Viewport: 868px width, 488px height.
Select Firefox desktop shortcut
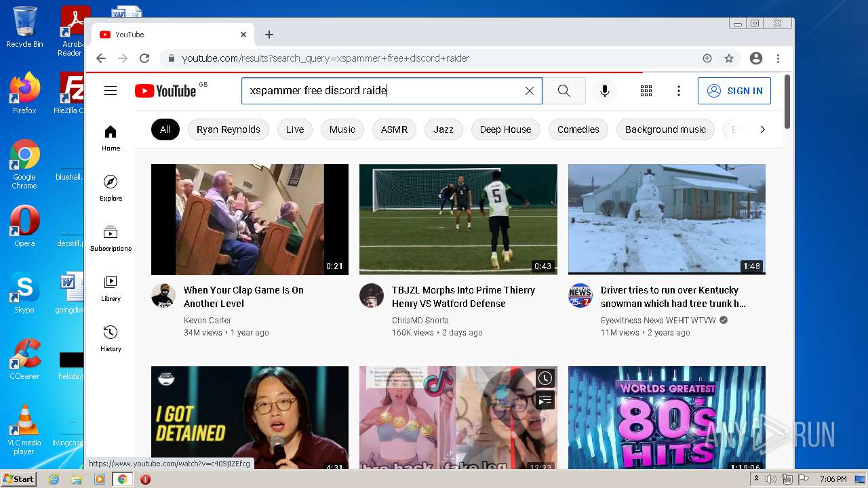[x=24, y=94]
